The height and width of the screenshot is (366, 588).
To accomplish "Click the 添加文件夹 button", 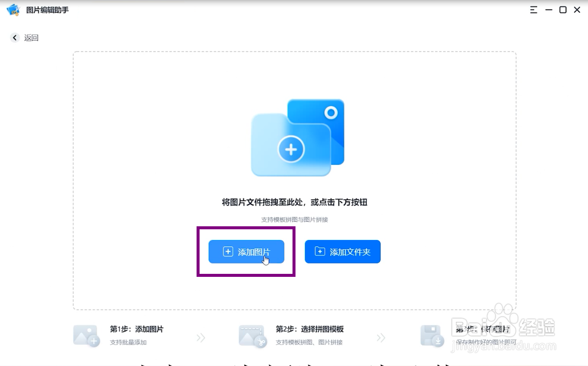I will (x=343, y=252).
